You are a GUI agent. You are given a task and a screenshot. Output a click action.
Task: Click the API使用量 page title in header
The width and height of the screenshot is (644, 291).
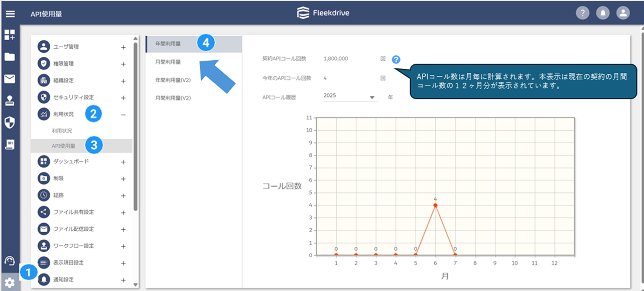click(x=46, y=14)
